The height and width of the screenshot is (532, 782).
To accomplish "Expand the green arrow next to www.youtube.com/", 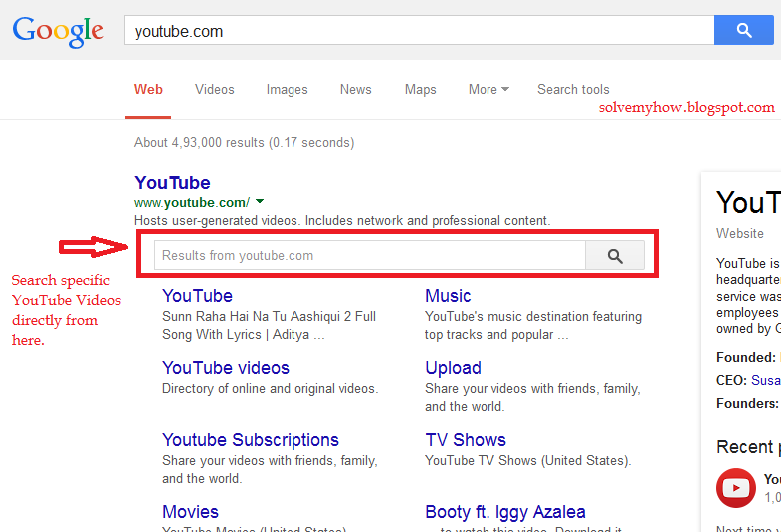I will point(260,201).
